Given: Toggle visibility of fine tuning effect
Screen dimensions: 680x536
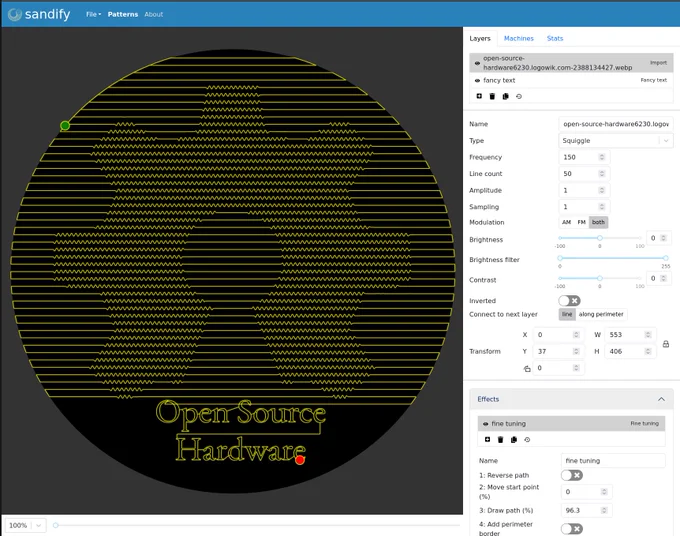Looking at the screenshot, I should (485, 424).
